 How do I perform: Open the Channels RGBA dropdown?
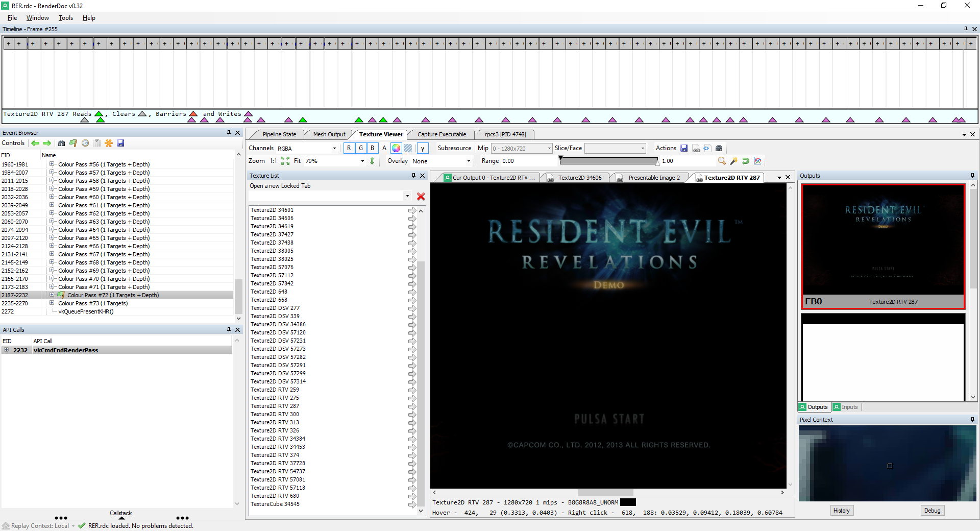point(307,149)
